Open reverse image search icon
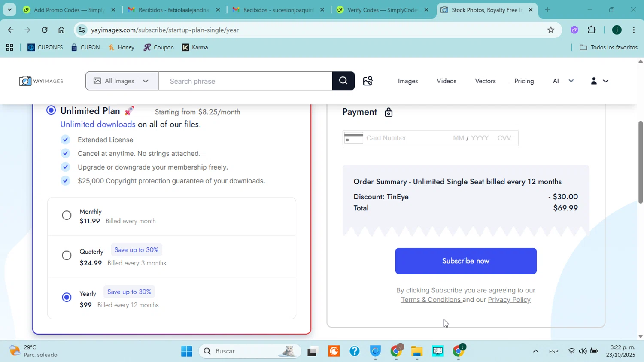 [x=368, y=81]
